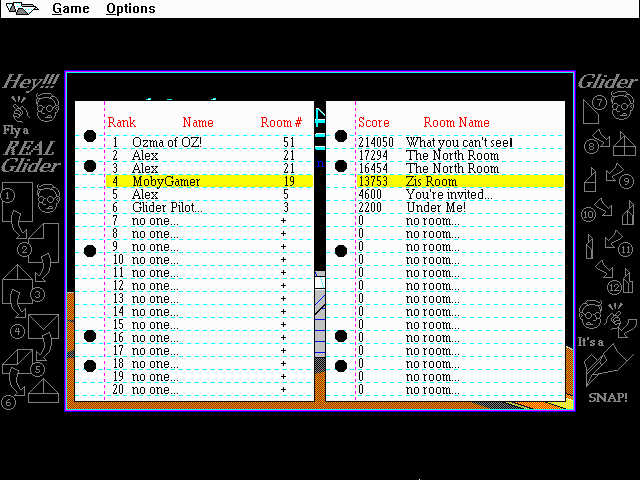This screenshot has width=640, height=480.
Task: Click the Rank column header
Action: pos(121,122)
